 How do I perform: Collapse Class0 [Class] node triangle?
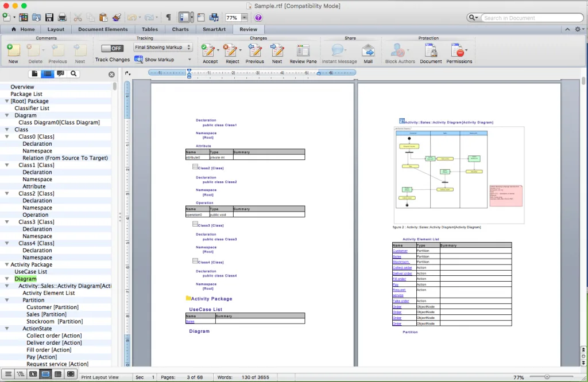click(7, 137)
